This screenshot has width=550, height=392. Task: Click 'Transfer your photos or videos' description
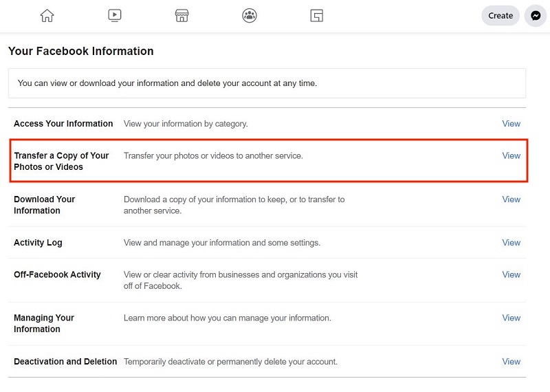coord(213,156)
